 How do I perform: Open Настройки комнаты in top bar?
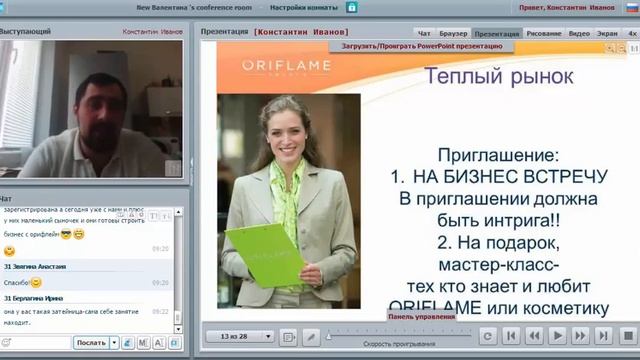(304, 7)
